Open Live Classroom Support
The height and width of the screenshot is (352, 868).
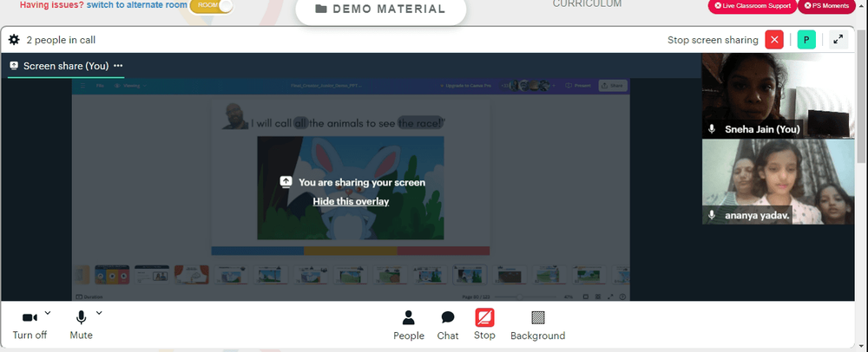(x=753, y=5)
